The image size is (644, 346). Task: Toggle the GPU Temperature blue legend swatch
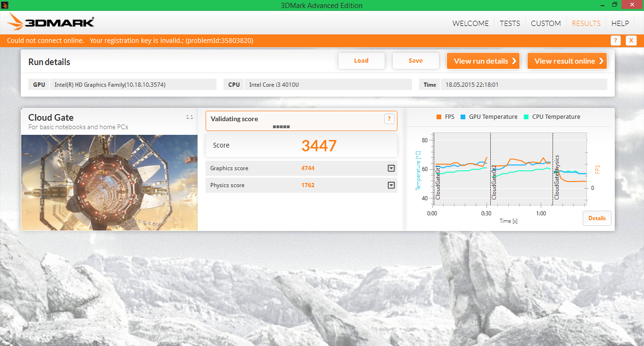tap(463, 117)
